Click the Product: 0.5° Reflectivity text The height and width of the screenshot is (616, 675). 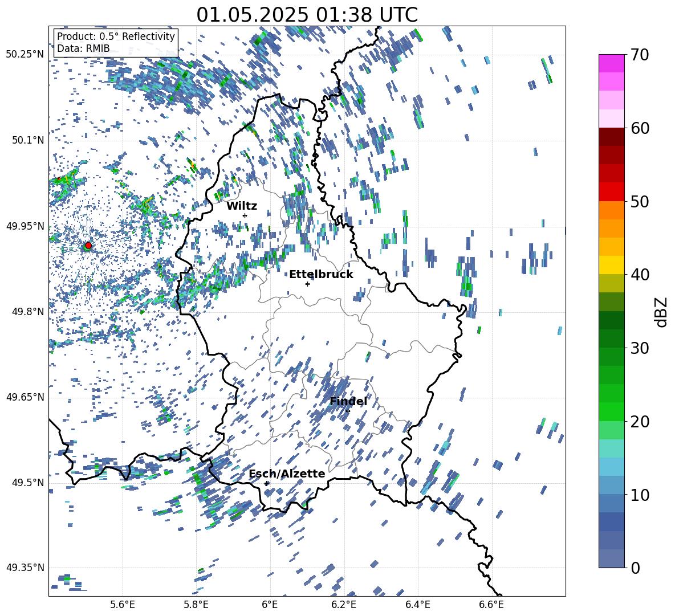116,36
